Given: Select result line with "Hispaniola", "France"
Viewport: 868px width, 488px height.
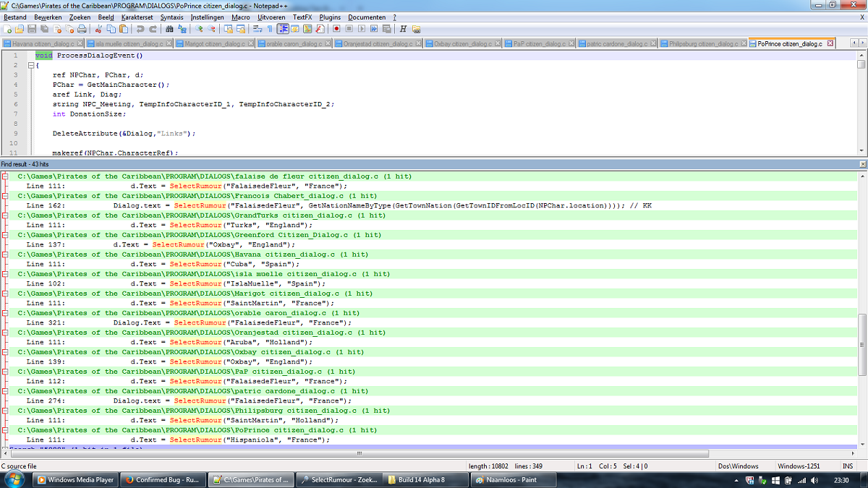Looking at the screenshot, I should click(x=432, y=440).
